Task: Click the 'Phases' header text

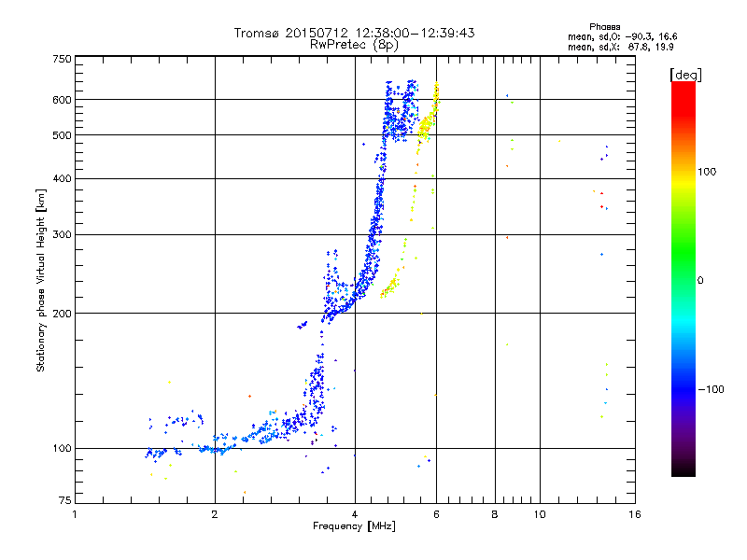Action: [604, 27]
